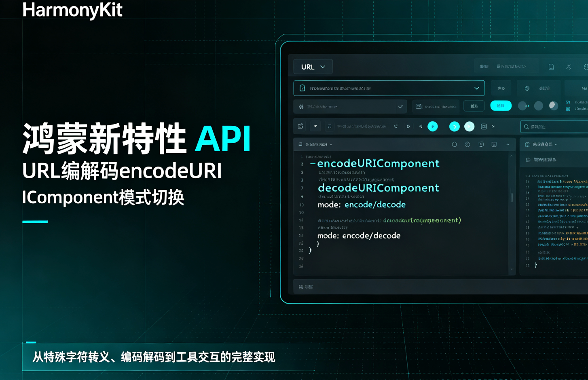Click the 'encodeURIComponent' code line
588x380 pixels.
coord(379,163)
